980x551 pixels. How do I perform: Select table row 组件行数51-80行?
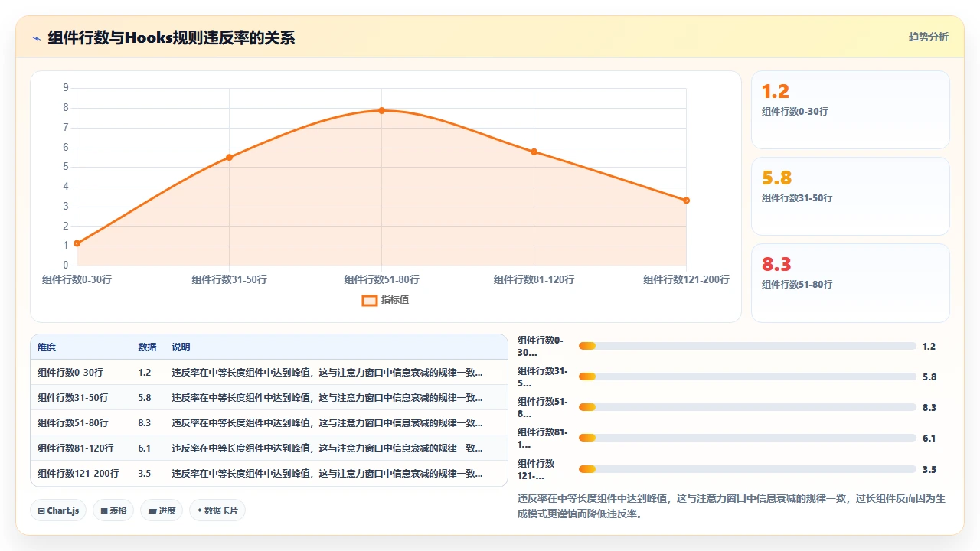pos(269,423)
